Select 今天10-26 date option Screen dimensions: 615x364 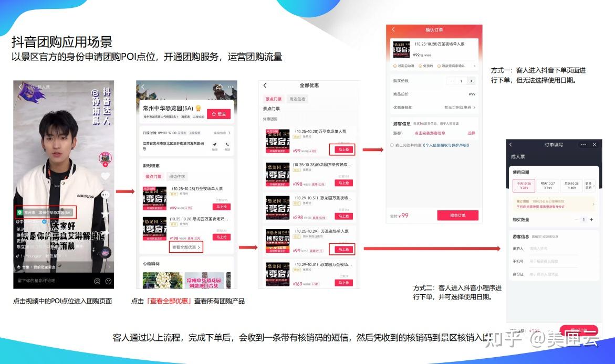pyautogui.click(x=524, y=185)
